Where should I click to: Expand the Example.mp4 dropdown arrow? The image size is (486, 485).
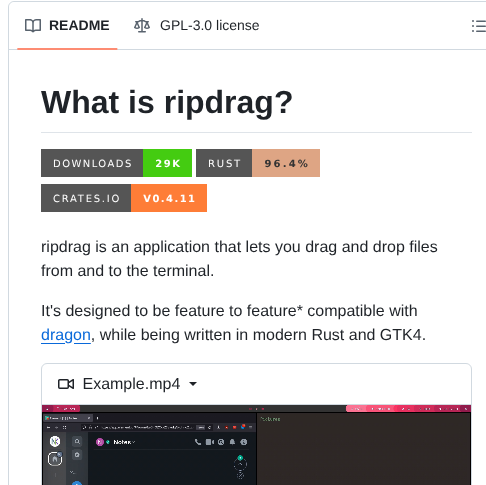pos(193,384)
